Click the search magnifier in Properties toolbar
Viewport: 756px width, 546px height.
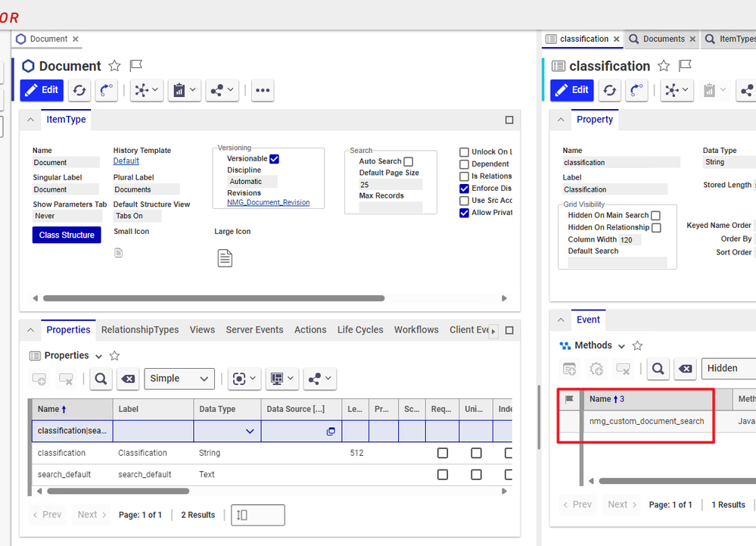101,379
